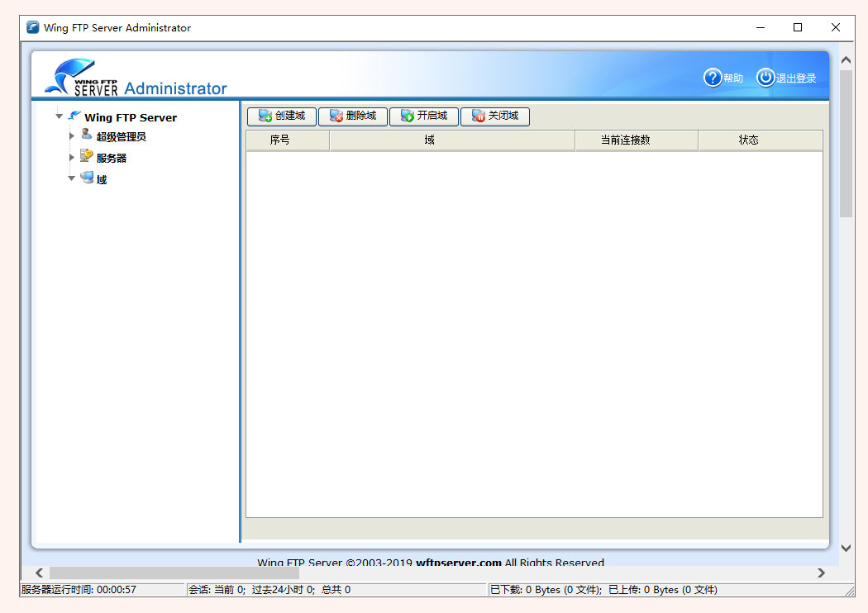Screen dimensions: 868x613
Task: Click the 序号 column header
Action: point(286,140)
